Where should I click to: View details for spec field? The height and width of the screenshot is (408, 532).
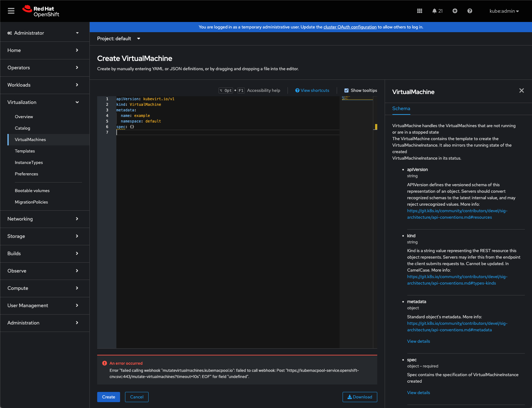(418, 393)
